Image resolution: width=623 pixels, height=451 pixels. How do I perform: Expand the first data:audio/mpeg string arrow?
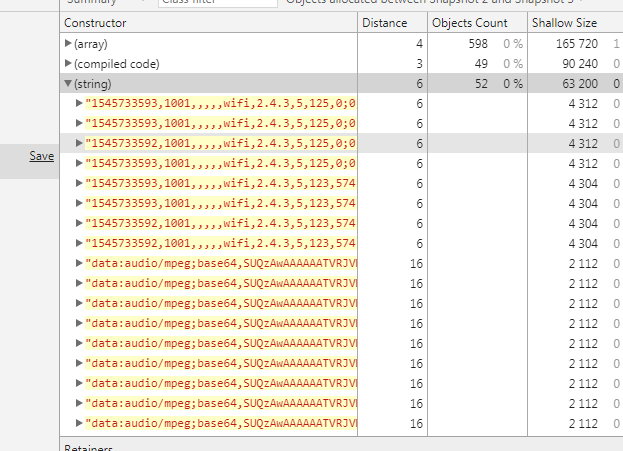pos(80,264)
